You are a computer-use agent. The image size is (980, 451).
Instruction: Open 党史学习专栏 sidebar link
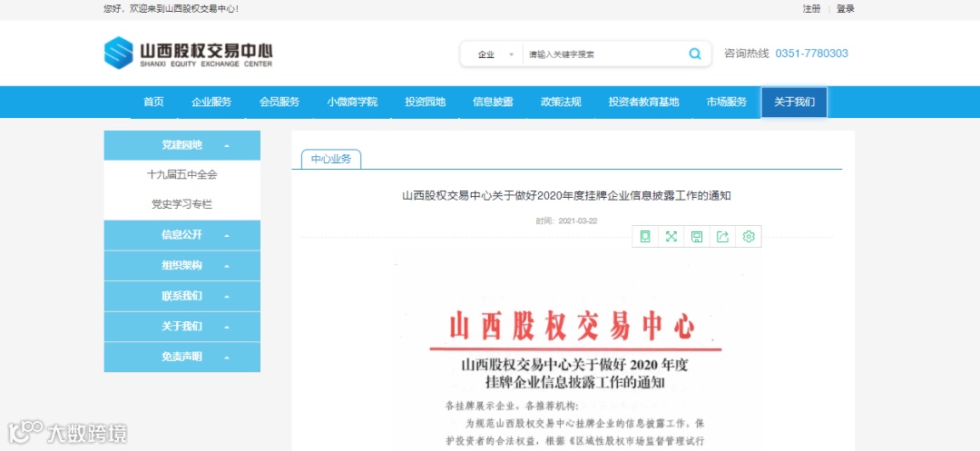(181, 204)
